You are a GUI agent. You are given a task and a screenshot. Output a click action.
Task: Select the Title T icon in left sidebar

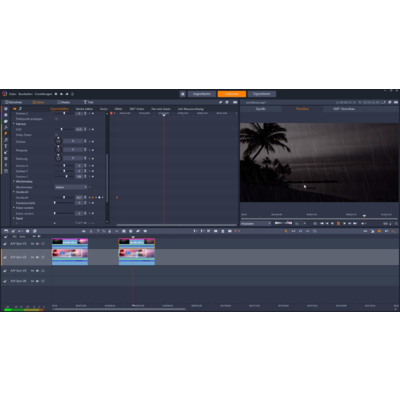(x=6, y=146)
